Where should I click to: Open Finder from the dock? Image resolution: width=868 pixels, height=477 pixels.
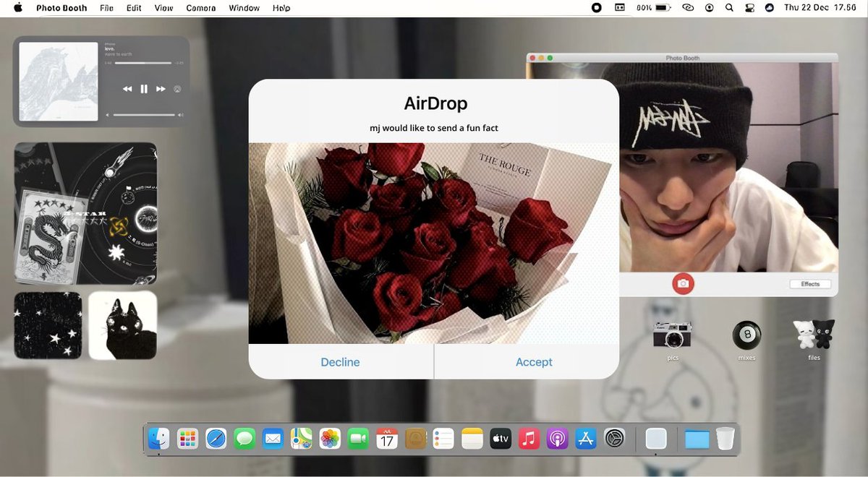point(159,438)
